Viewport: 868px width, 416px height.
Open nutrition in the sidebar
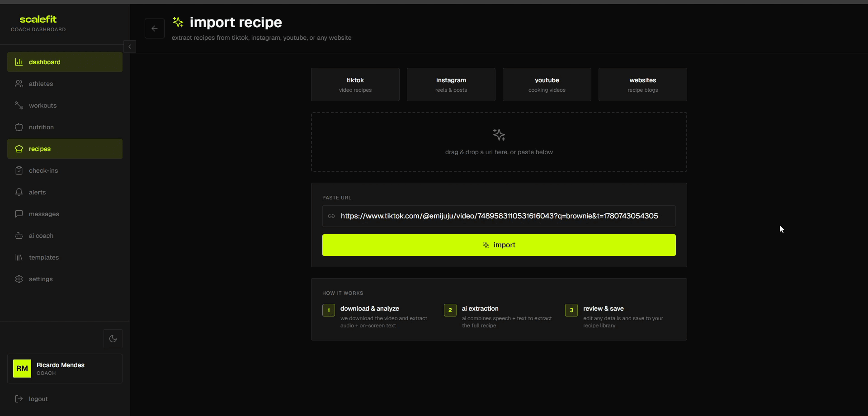(65, 127)
